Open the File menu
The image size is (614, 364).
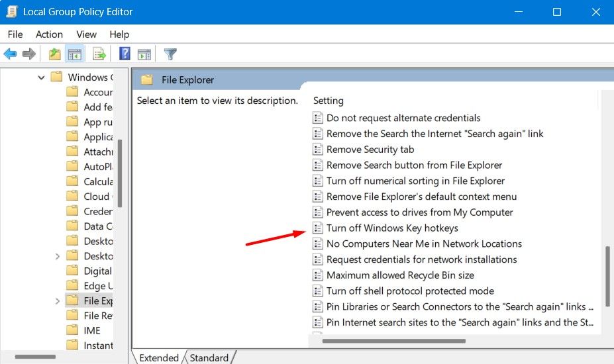click(x=15, y=34)
